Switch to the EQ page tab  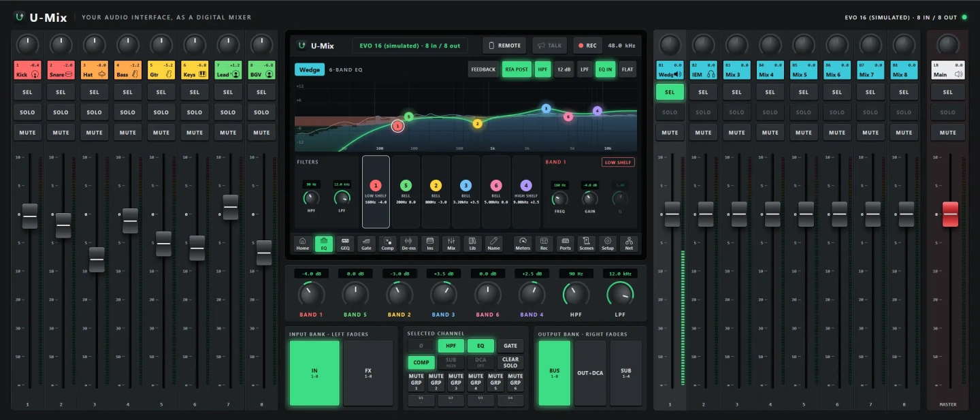[x=324, y=244]
